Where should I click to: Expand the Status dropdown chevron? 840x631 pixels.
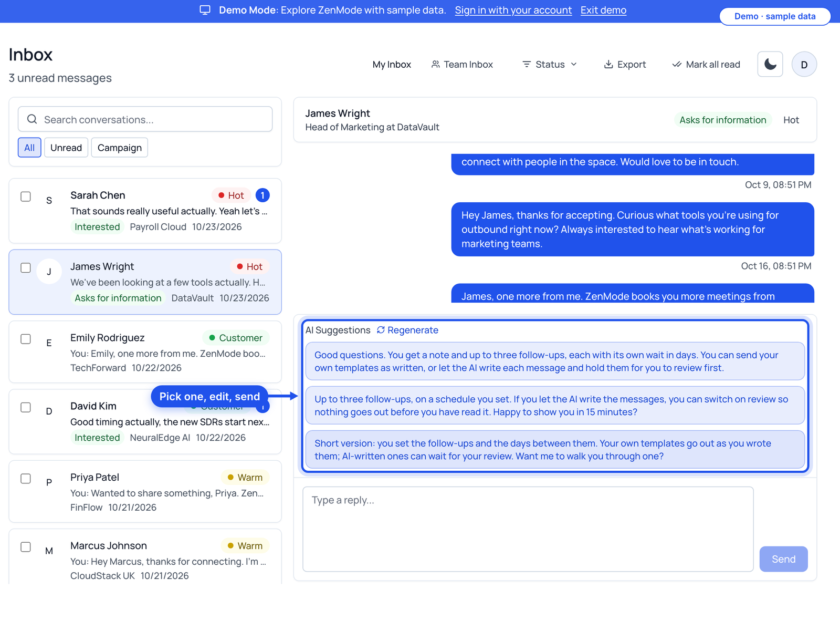coord(574,64)
